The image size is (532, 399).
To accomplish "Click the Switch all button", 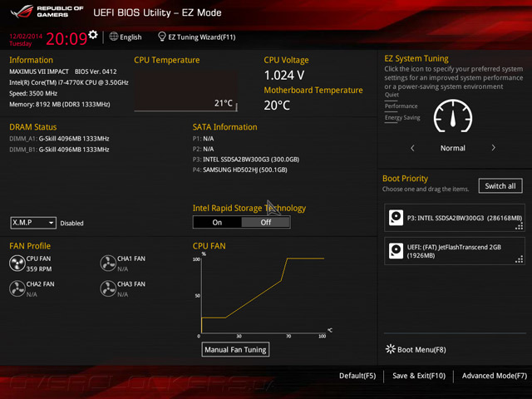I will 500,186.
